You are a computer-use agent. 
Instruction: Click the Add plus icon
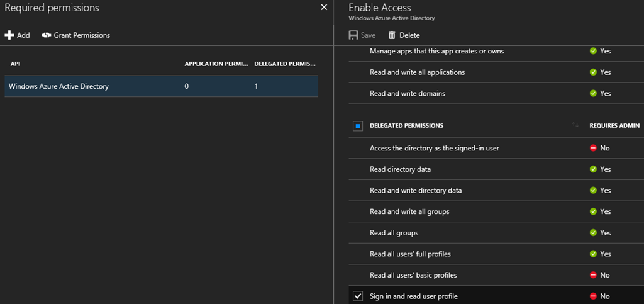9,35
